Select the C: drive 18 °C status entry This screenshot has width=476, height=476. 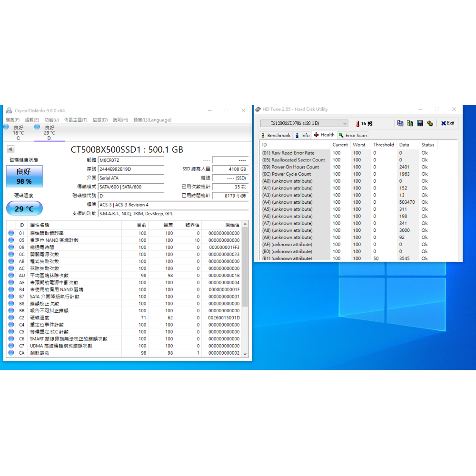[x=18, y=133]
